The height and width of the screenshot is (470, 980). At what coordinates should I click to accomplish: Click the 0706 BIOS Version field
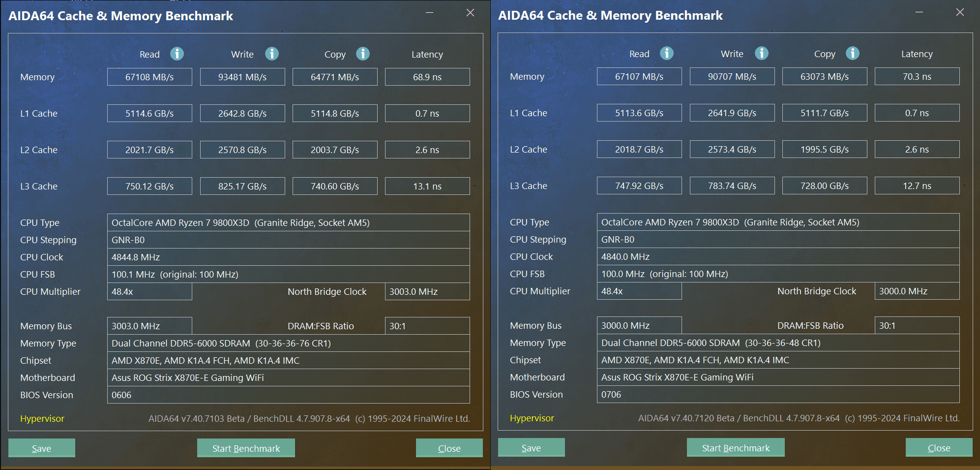point(778,395)
